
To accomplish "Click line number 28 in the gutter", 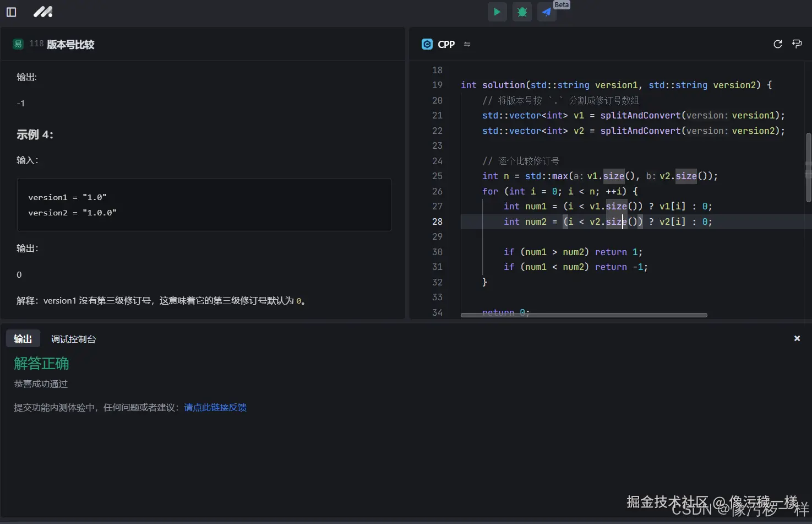I will click(x=437, y=222).
